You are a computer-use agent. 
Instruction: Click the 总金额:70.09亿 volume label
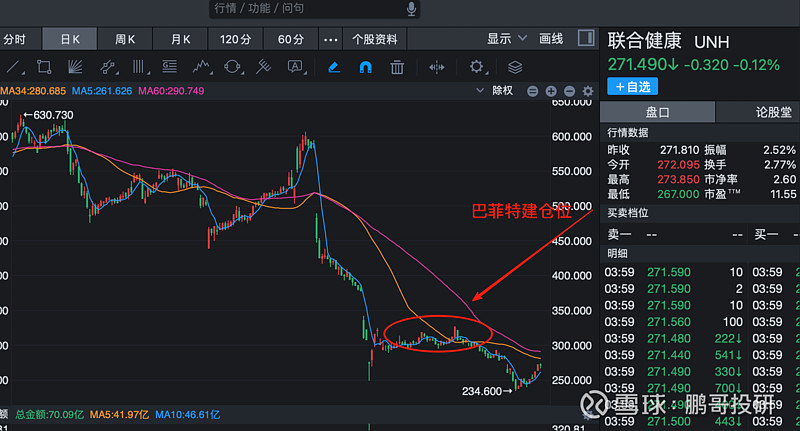49,415
